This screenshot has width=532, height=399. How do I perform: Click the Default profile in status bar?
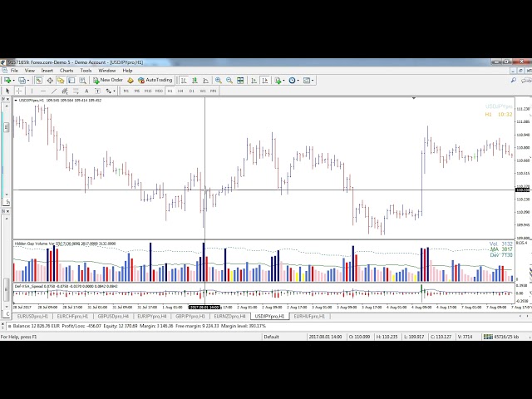click(271, 337)
